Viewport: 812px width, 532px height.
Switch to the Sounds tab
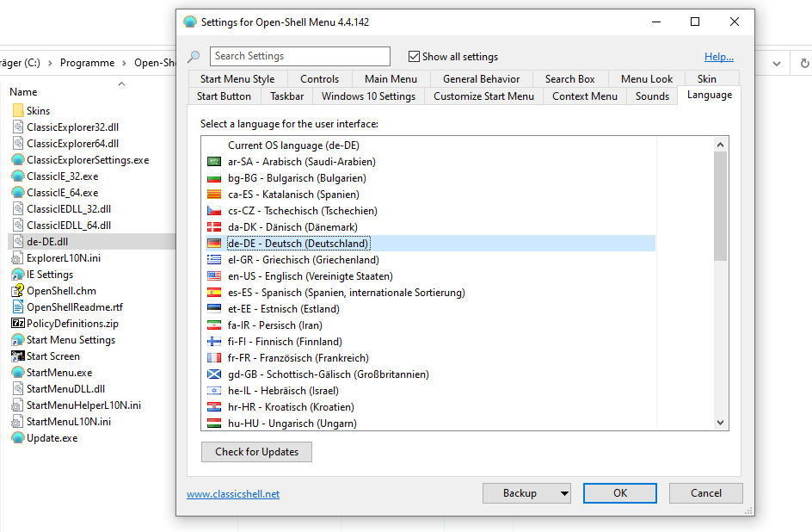click(x=652, y=96)
